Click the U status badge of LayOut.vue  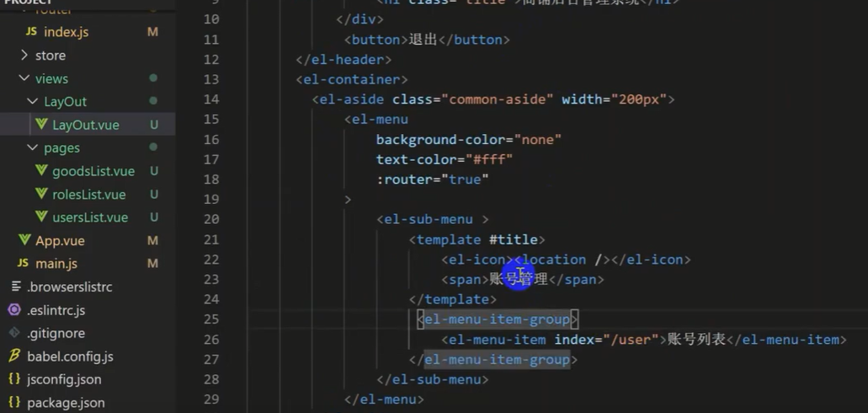pos(154,126)
